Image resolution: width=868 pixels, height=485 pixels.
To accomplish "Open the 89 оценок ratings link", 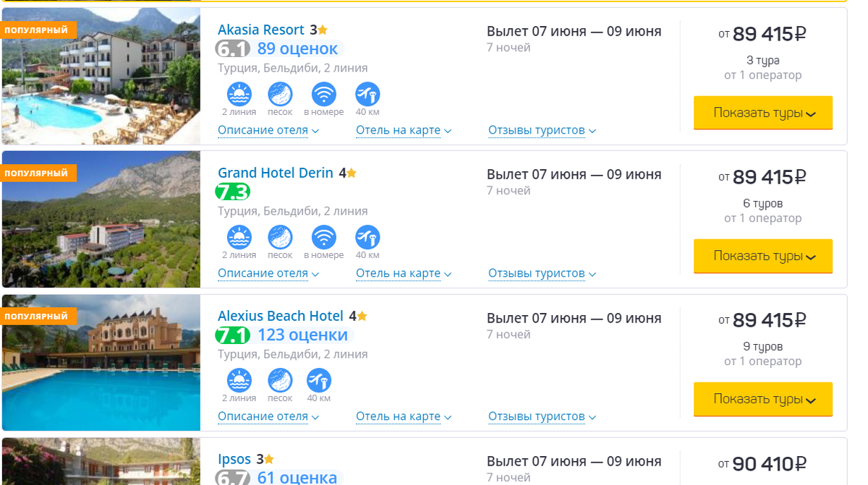I will (297, 48).
